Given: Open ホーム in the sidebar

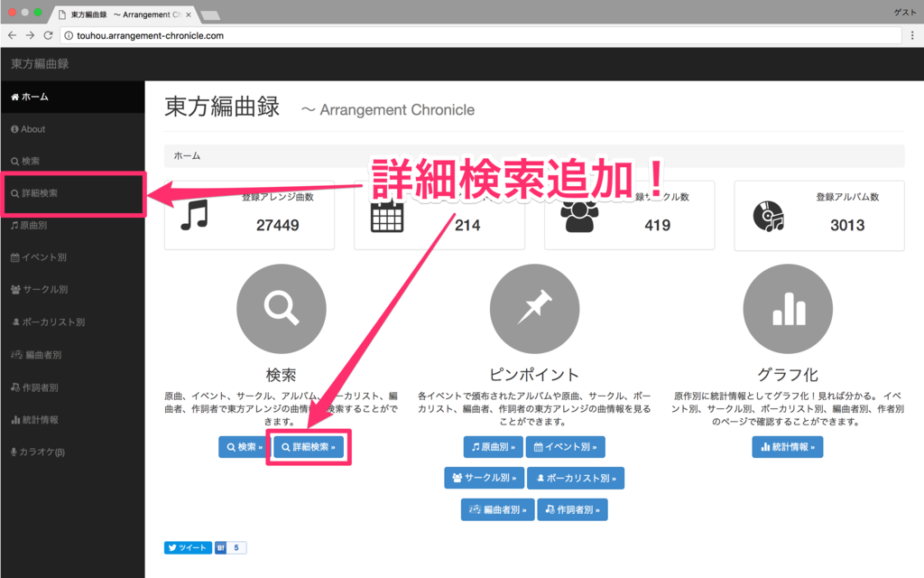Looking at the screenshot, I should click(72, 97).
